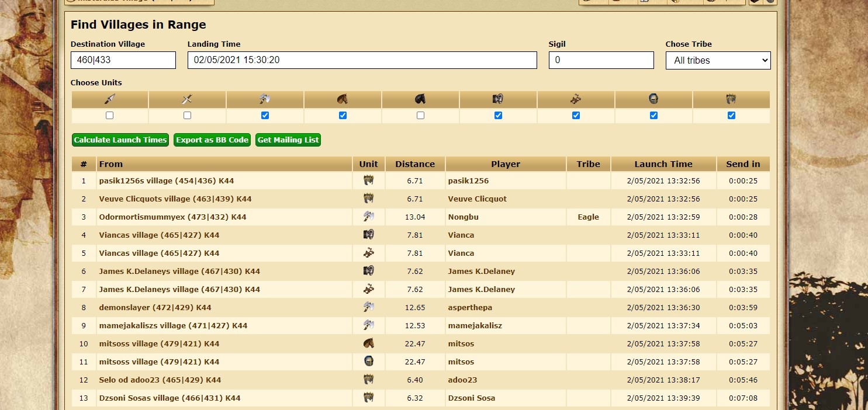Viewport: 868px width, 410px height.
Task: Enable the heavy cavalry checkbox
Action: pyautogui.click(x=420, y=116)
